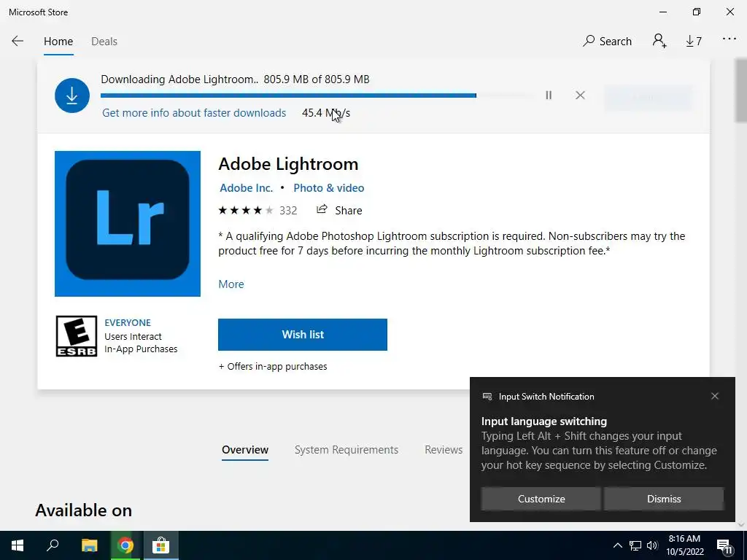
Task: Open network status tray icon
Action: 635,545
